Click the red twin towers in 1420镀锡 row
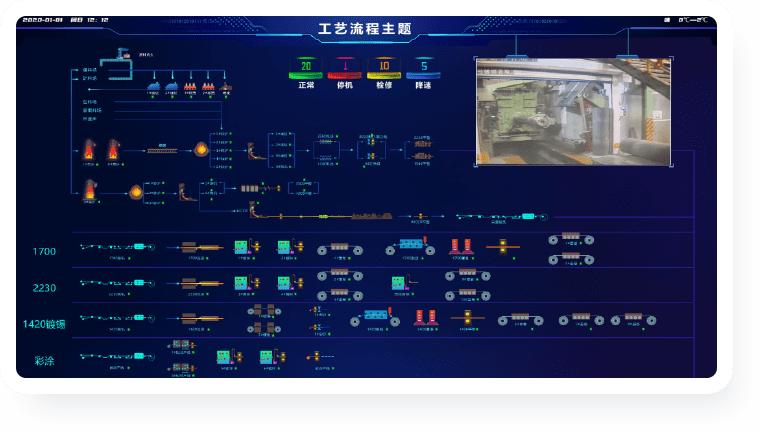Viewport: 760px width, 432px height. 426,318
